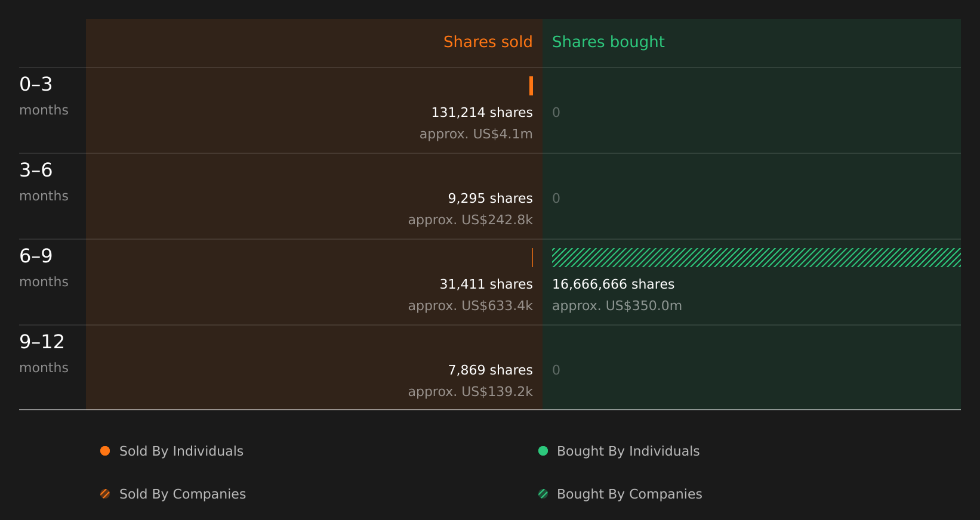Image resolution: width=980 pixels, height=520 pixels.
Task: Click the 9–12 months row label
Action: pos(44,354)
